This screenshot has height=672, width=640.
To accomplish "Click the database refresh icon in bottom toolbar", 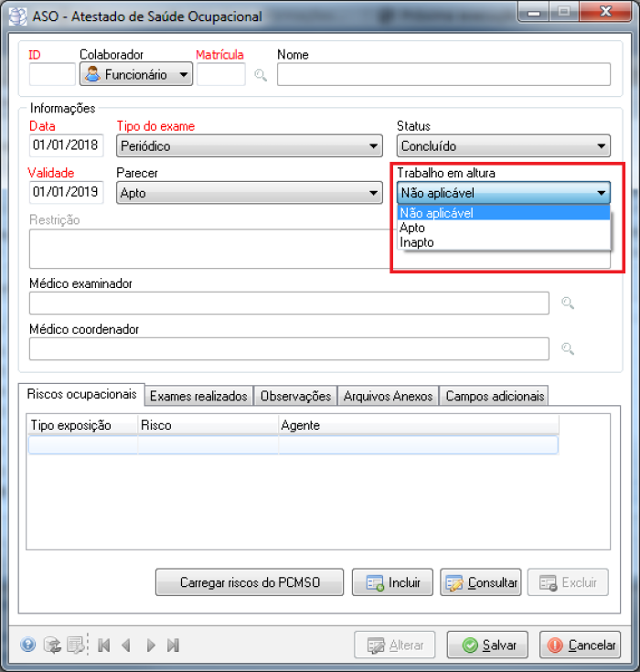I will tap(51, 645).
